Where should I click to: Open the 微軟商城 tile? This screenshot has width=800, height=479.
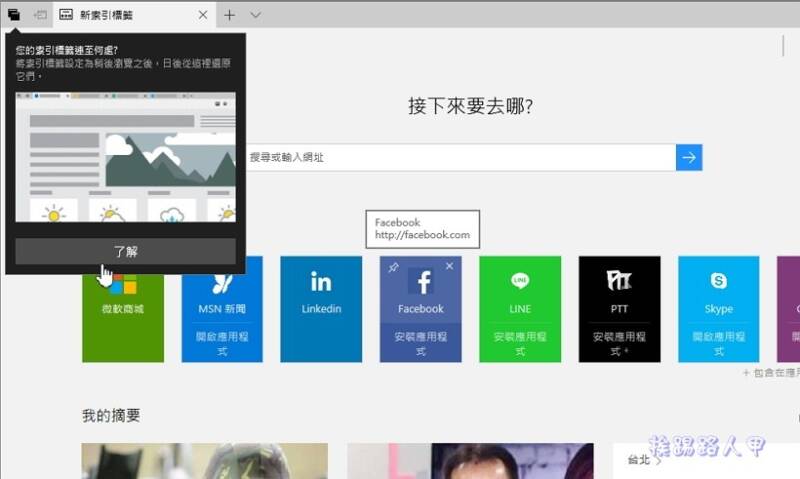click(123, 318)
